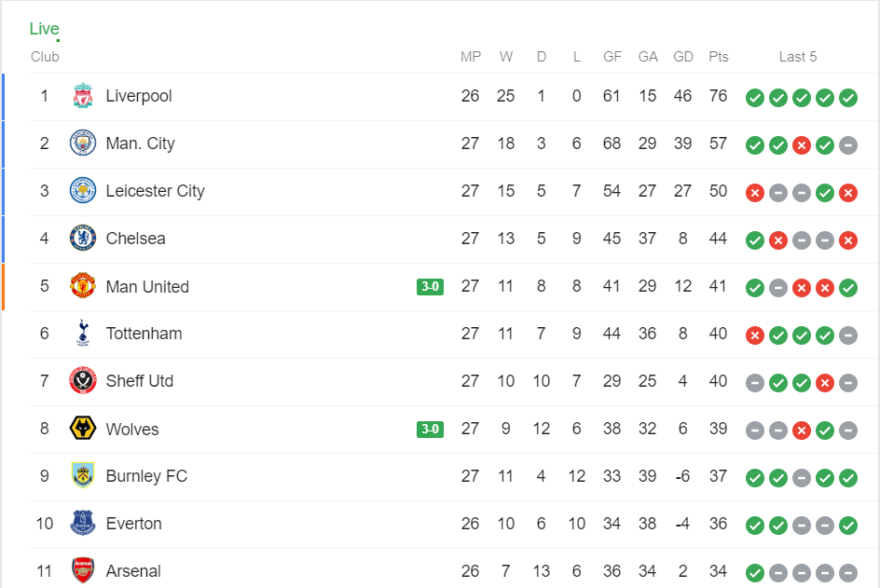Screen dimensions: 880x588
Task: Click the Tottenham crest icon
Action: [83, 334]
